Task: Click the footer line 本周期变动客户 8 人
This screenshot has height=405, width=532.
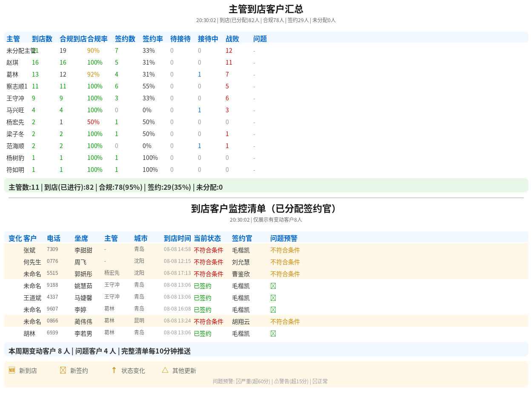Action: click(100, 351)
